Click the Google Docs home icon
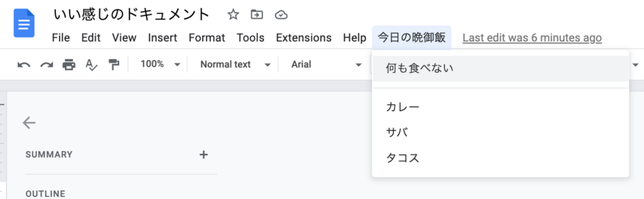Screen dimensions: 644x199 point(24,23)
